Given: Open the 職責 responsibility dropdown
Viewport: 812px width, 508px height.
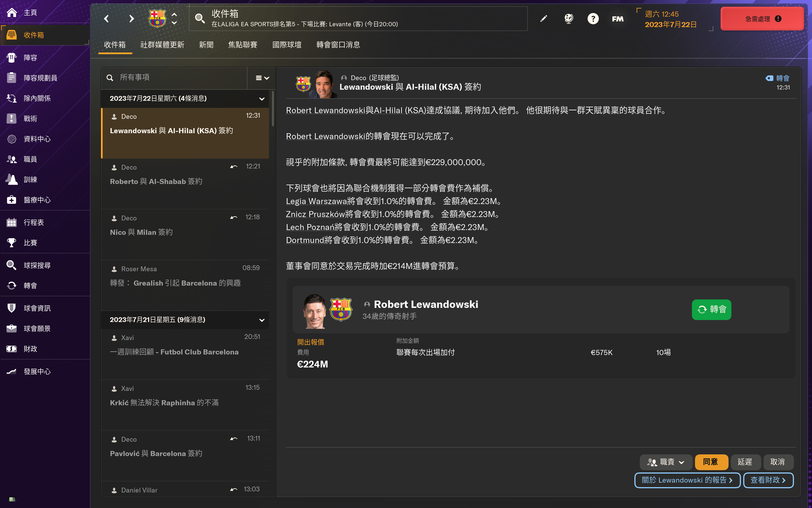Looking at the screenshot, I should point(666,462).
